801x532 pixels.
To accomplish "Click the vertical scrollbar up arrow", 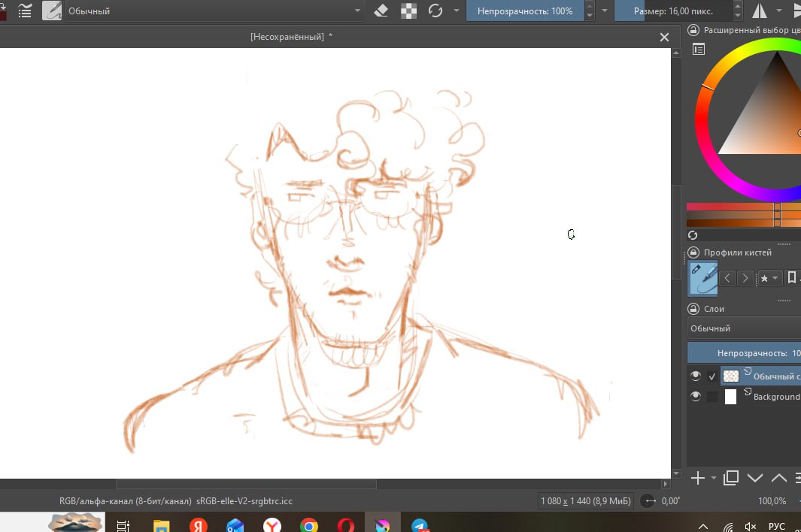I will (676, 53).
